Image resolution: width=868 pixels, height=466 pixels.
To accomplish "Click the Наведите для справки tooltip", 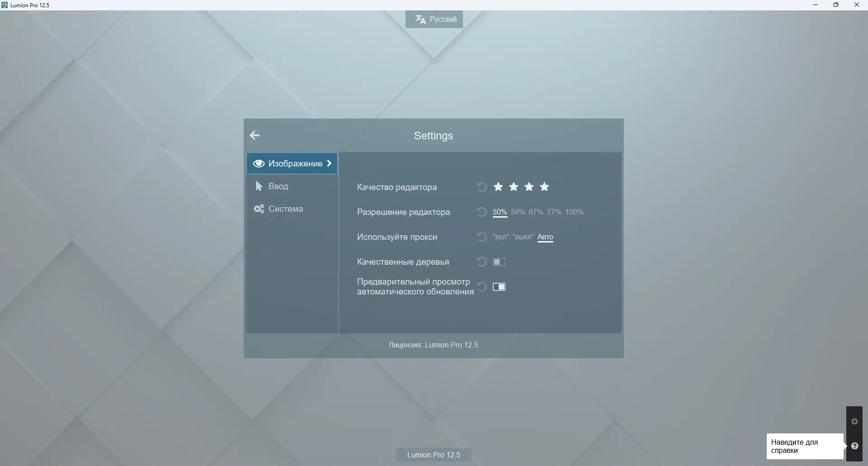I will click(x=805, y=446).
